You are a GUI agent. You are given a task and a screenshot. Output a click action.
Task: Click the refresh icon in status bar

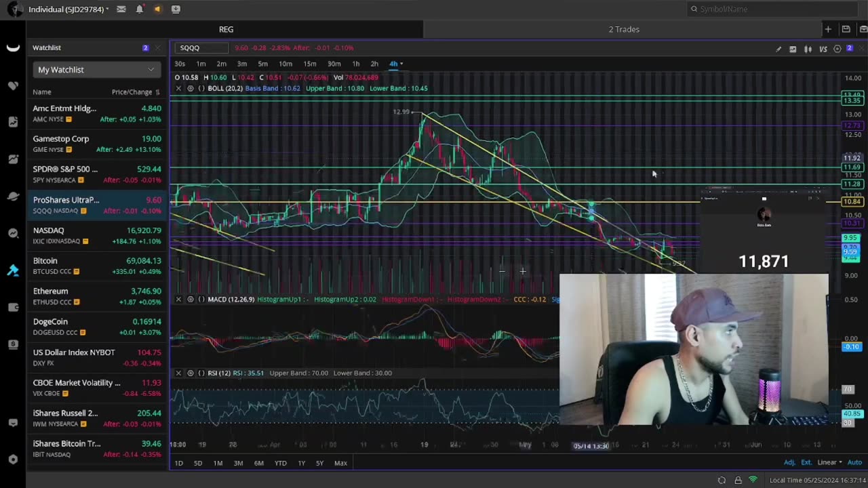tap(722, 481)
